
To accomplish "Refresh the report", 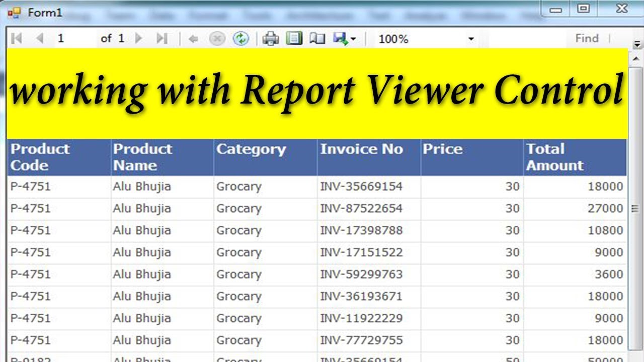I will (x=241, y=39).
